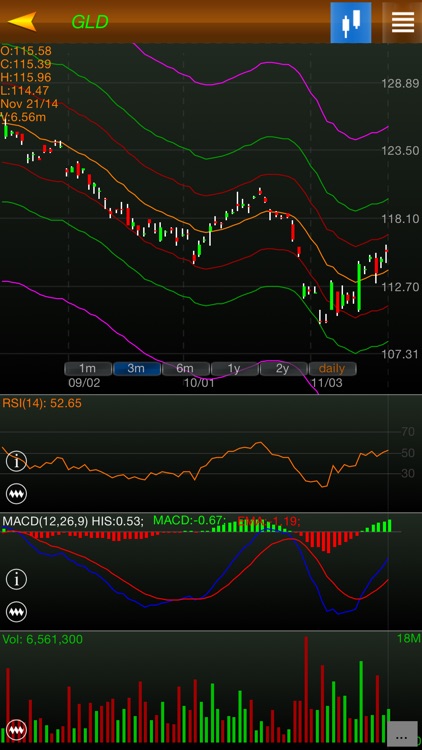Open the hamburger menu
Image resolution: width=422 pixels, height=750 pixels.
point(403,22)
